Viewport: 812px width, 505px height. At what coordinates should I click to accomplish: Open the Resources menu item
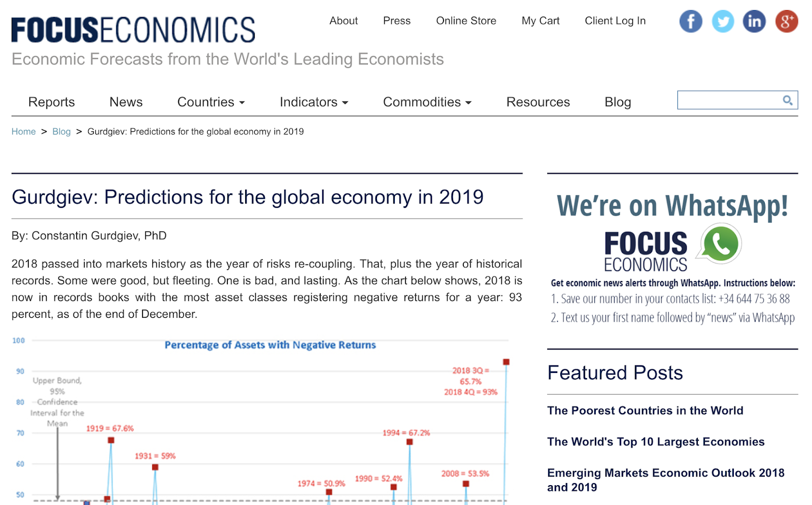538,102
